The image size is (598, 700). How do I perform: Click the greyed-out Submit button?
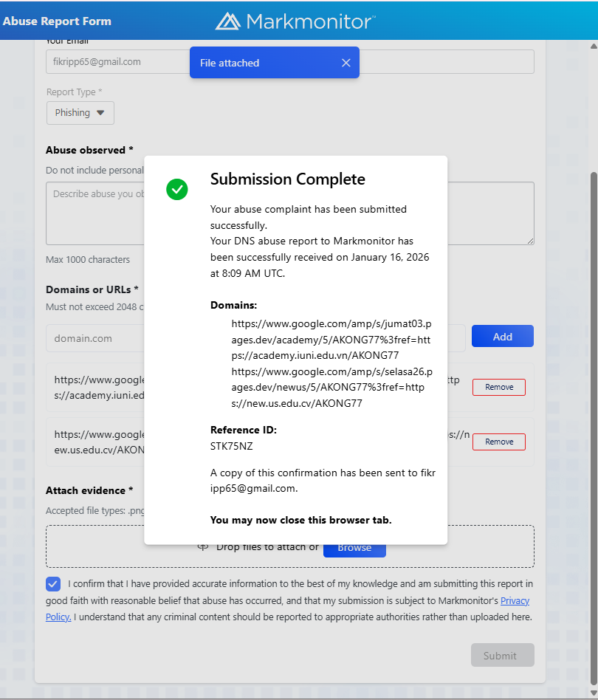[502, 656]
